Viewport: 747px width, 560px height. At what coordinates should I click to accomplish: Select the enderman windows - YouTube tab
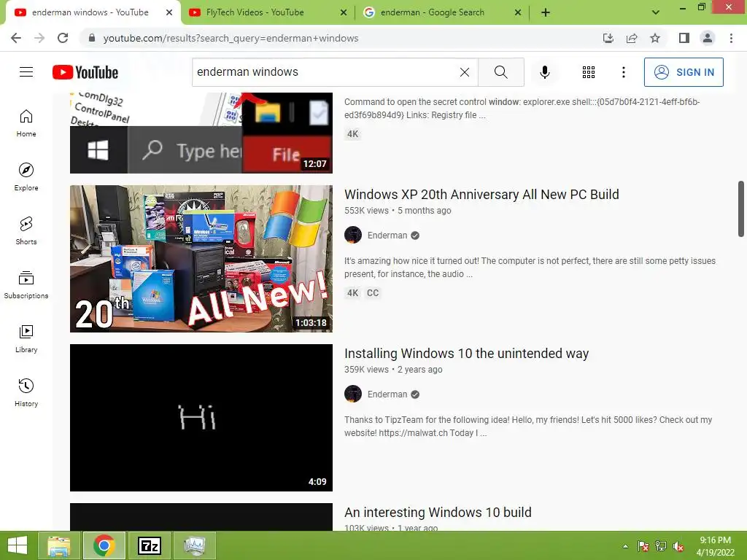click(x=90, y=12)
